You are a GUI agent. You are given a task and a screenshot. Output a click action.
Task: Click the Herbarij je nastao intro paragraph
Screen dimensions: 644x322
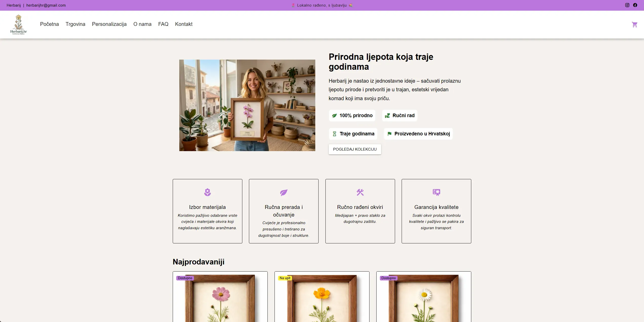(395, 90)
